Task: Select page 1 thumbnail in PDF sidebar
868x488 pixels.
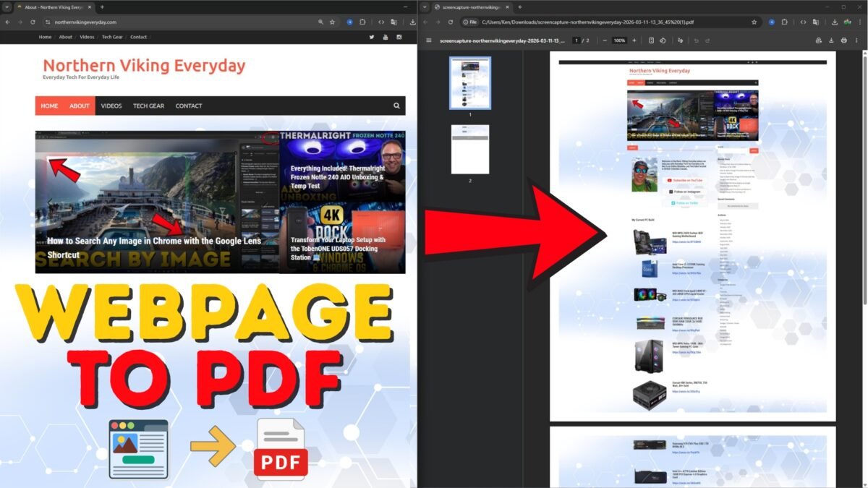Action: pos(469,82)
